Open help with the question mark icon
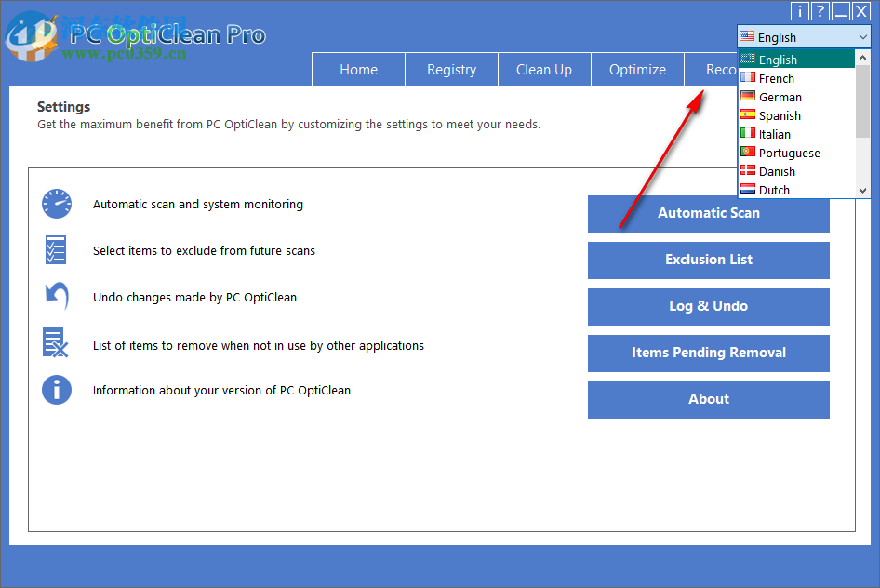This screenshot has width=880, height=588. click(x=820, y=10)
